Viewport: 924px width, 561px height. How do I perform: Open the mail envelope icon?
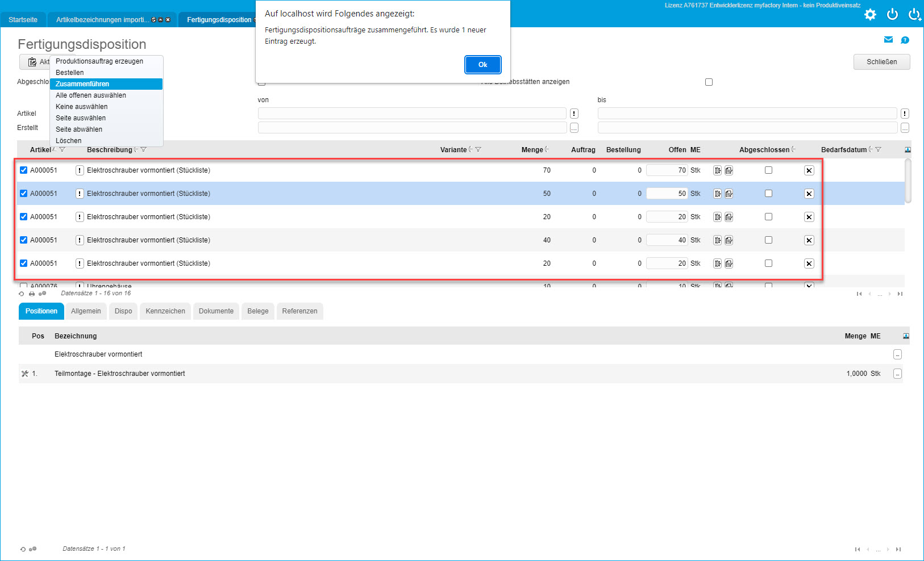pyautogui.click(x=888, y=40)
